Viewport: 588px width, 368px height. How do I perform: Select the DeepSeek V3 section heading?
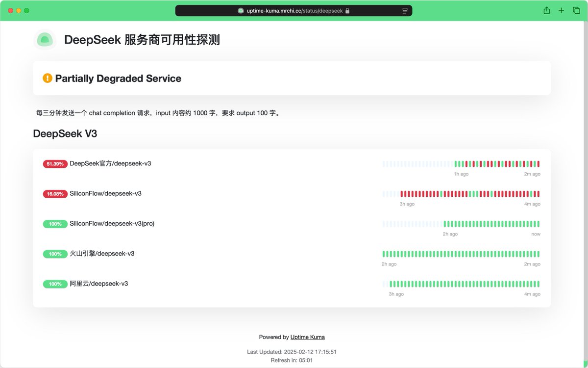65,133
